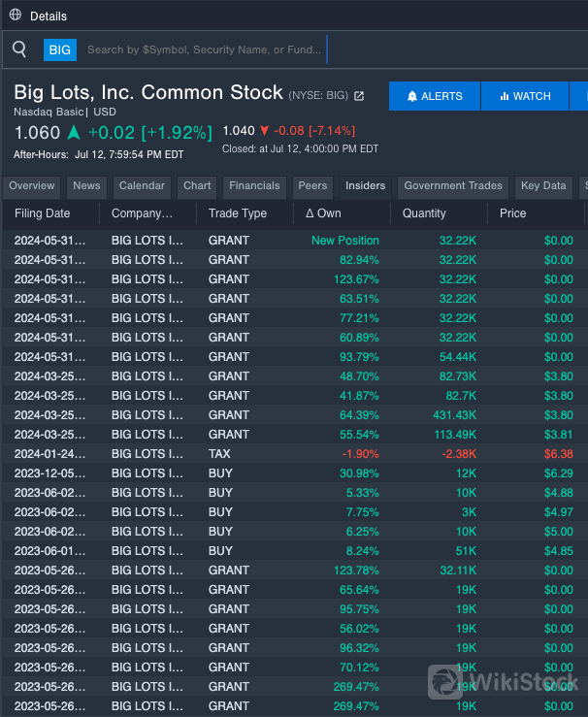
Task: Go to the Calendar tab
Action: (142, 186)
